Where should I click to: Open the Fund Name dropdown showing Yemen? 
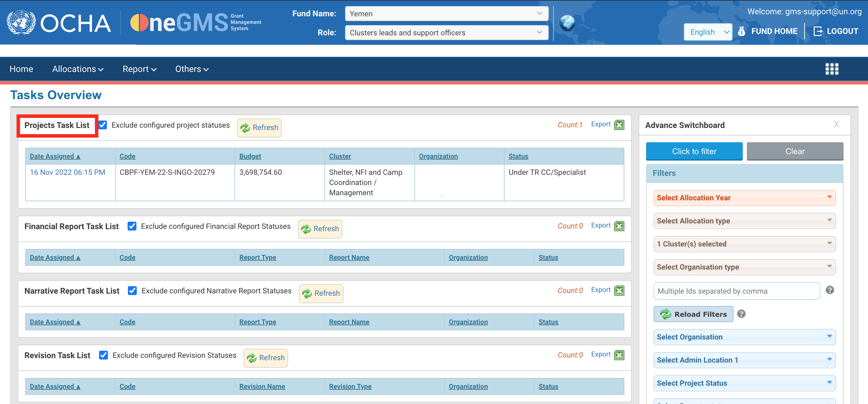click(x=447, y=14)
